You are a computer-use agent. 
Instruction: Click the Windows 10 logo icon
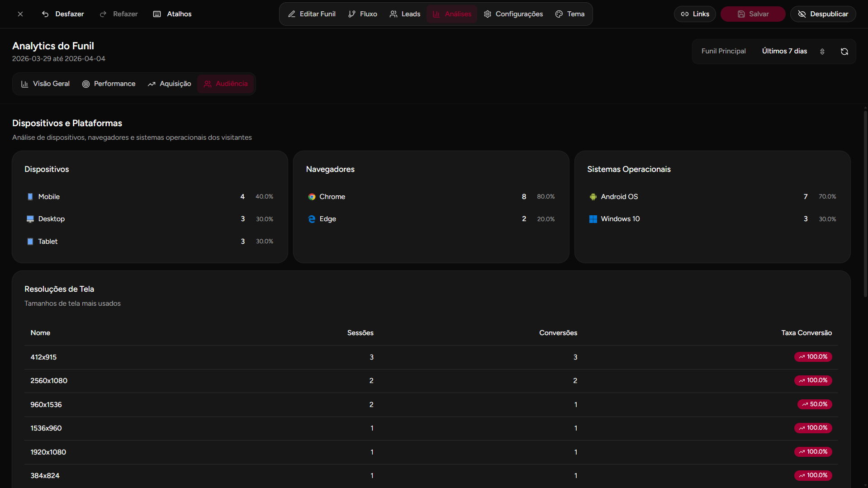coord(593,219)
